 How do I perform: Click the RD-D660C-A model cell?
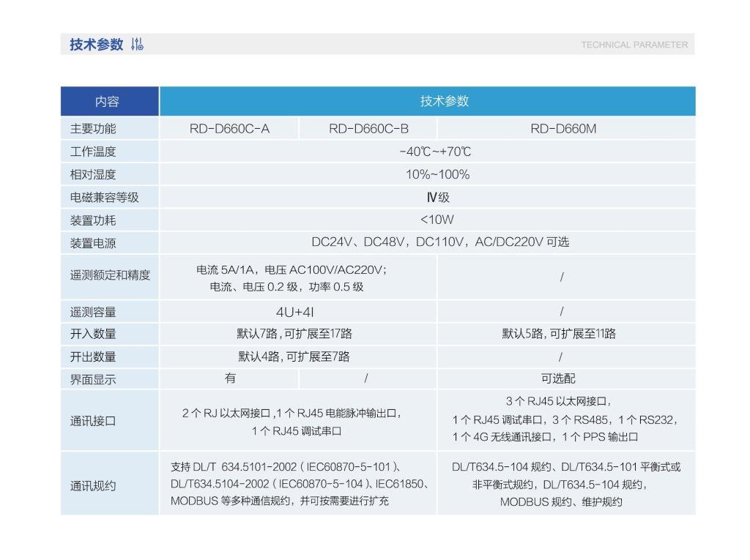pos(229,129)
